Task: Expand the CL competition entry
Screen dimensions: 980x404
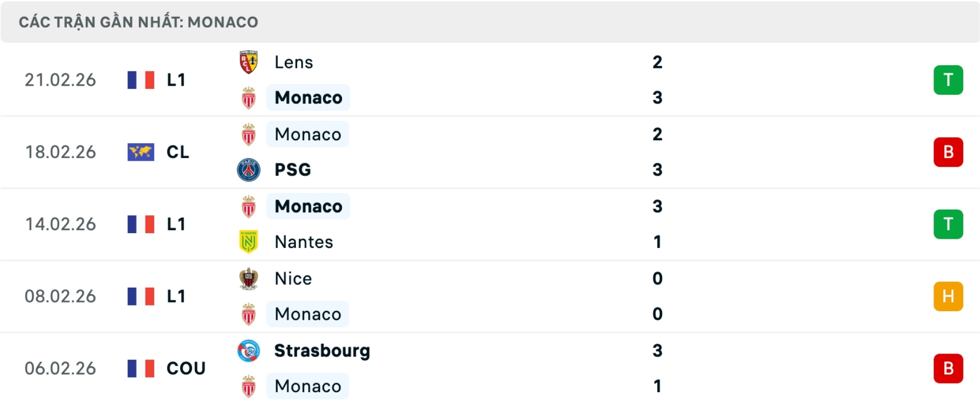Action: tap(177, 151)
